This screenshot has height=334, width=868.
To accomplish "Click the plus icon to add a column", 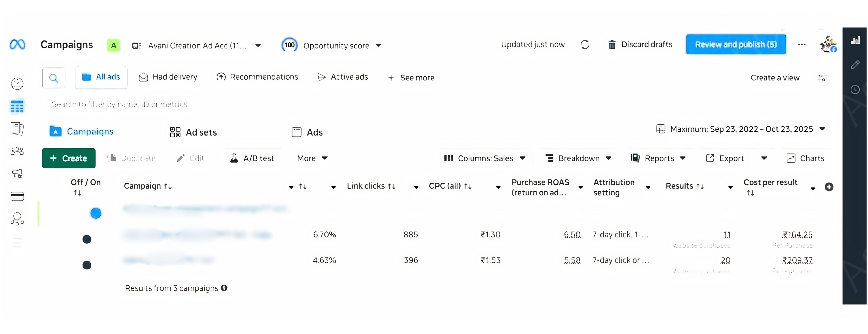I will tap(829, 187).
